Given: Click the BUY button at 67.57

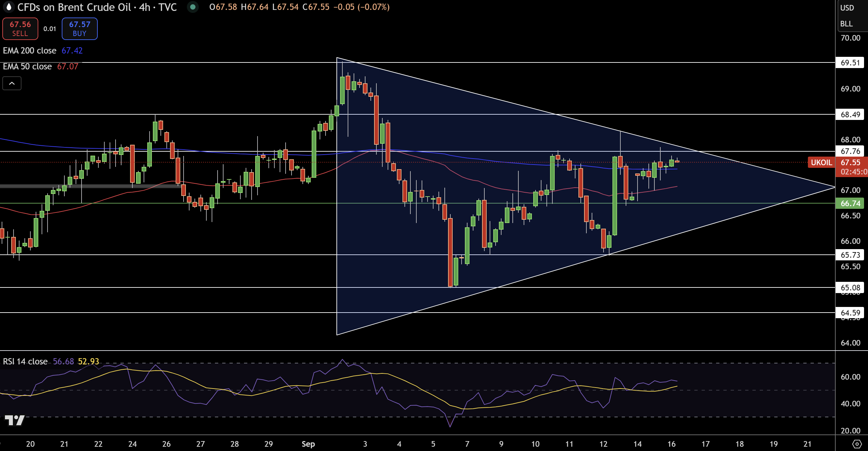Looking at the screenshot, I should pos(79,28).
